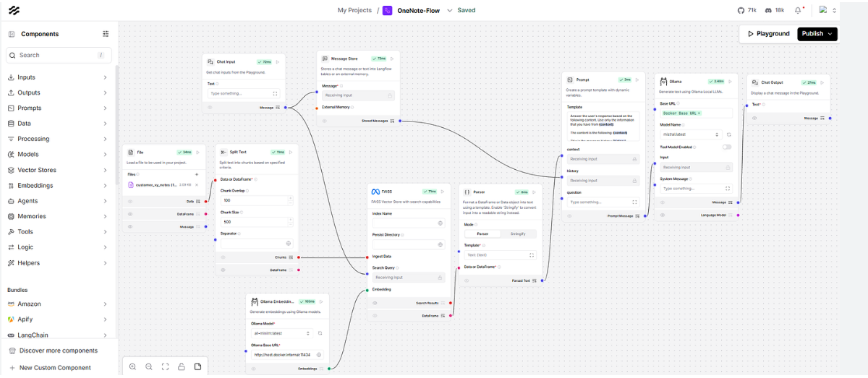Click the zoom in canvas control
This screenshot has width=868, height=378.
click(x=133, y=367)
